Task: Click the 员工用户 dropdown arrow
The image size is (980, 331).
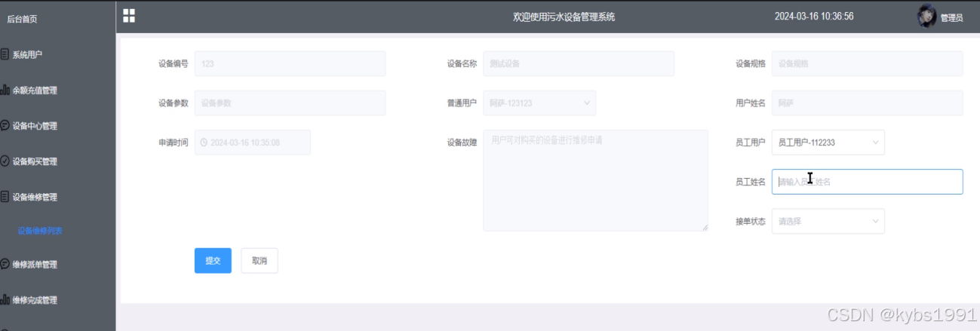Action: 876,142
